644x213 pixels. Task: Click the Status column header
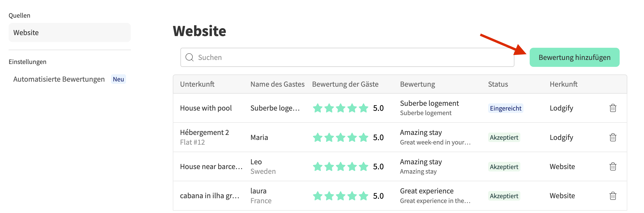[x=498, y=84]
